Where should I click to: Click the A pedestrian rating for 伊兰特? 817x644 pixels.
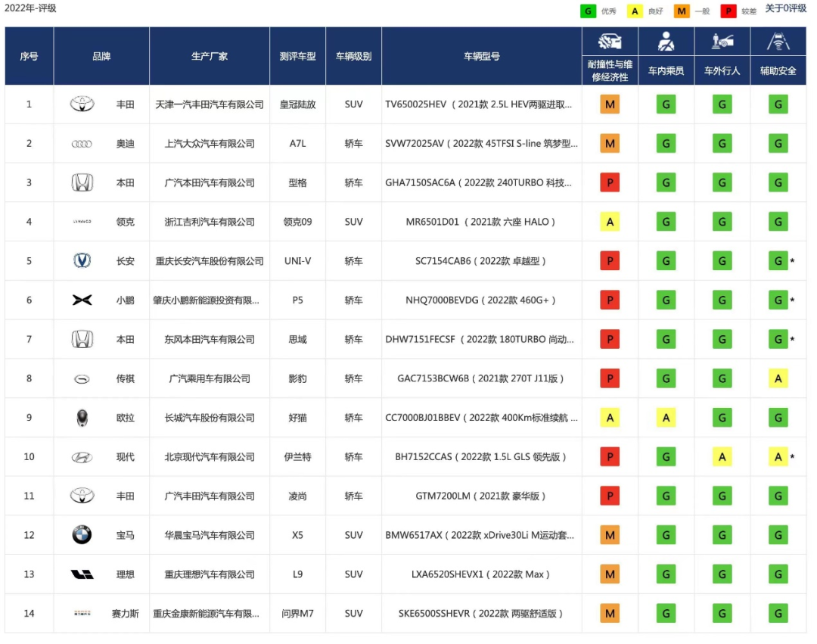click(x=722, y=457)
